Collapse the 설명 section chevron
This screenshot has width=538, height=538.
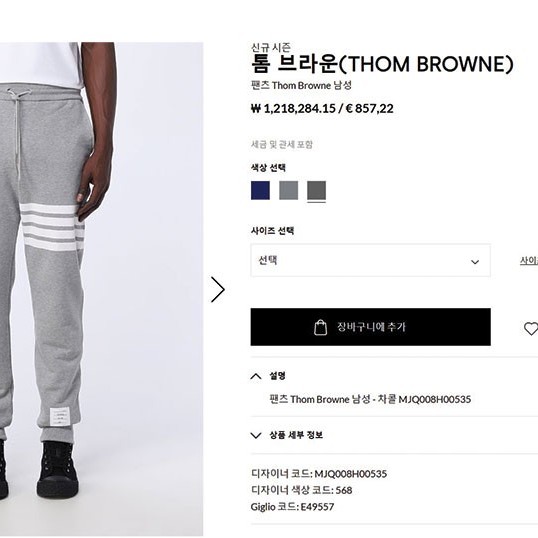tap(256, 376)
